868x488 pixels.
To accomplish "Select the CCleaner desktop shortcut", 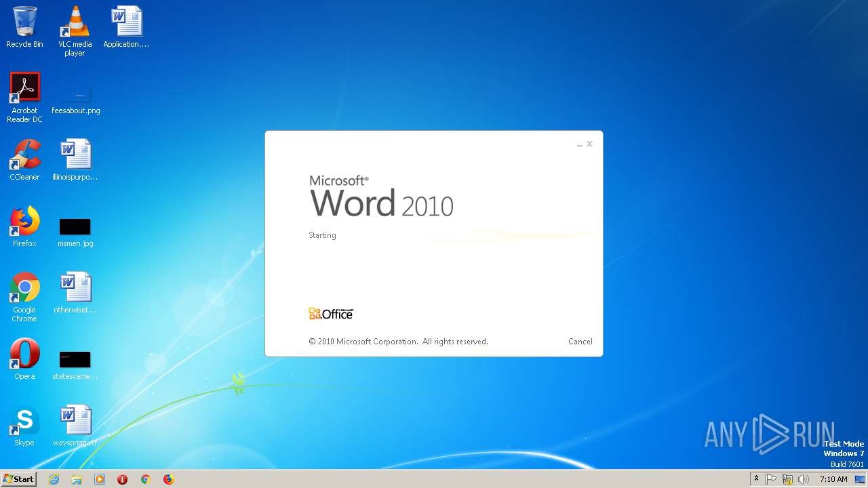I will (x=24, y=160).
